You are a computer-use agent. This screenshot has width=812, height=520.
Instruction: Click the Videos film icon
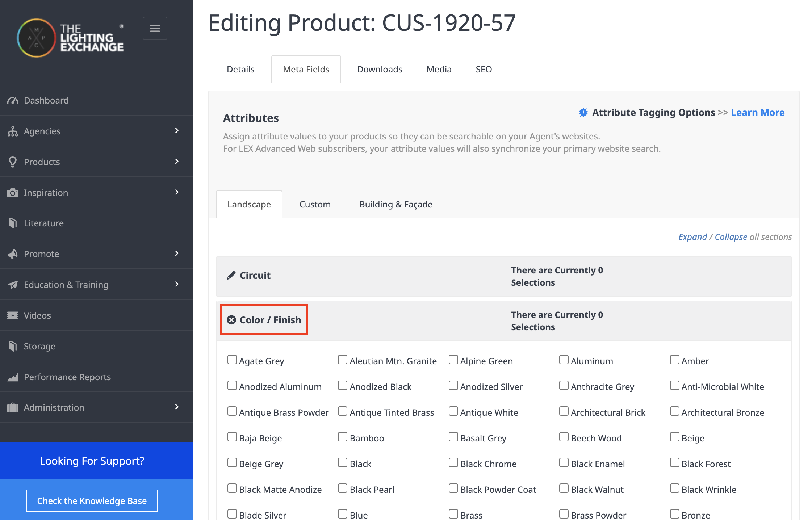(x=13, y=315)
